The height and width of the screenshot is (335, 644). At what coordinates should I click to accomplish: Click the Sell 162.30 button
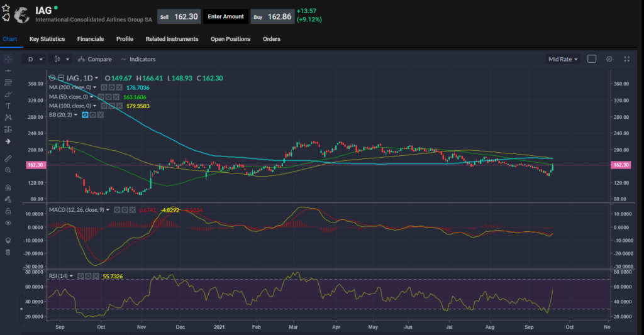179,17
